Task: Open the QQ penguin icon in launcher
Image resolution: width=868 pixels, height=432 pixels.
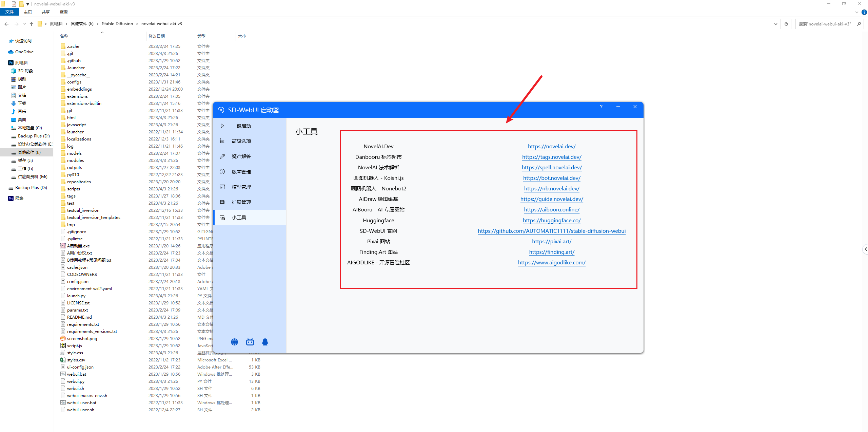Action: pos(265,342)
